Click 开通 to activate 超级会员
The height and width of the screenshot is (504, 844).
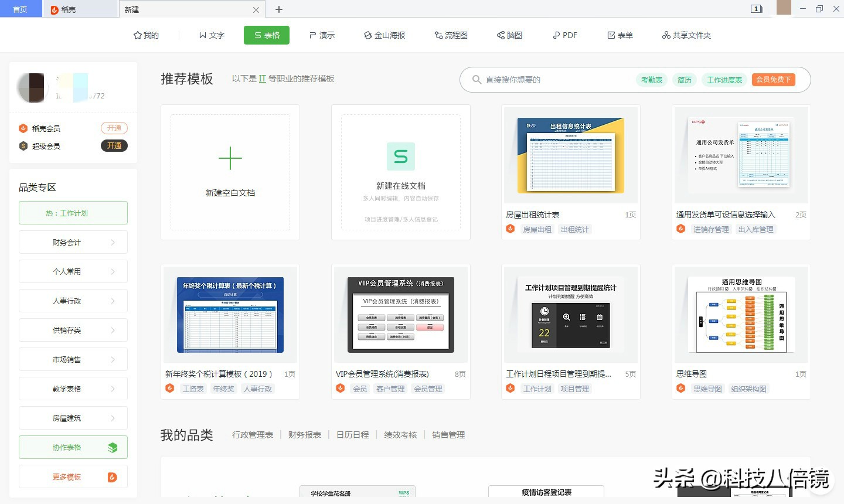[114, 146]
